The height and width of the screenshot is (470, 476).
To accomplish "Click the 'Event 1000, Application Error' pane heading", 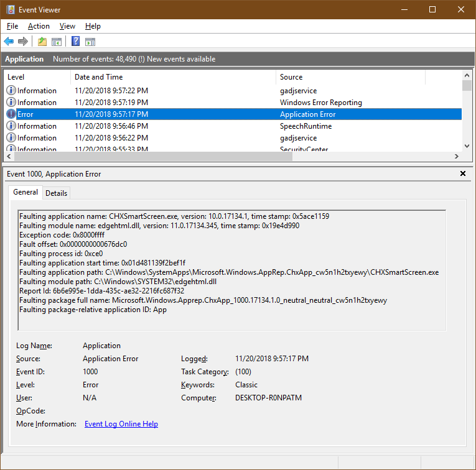I will tap(54, 174).
